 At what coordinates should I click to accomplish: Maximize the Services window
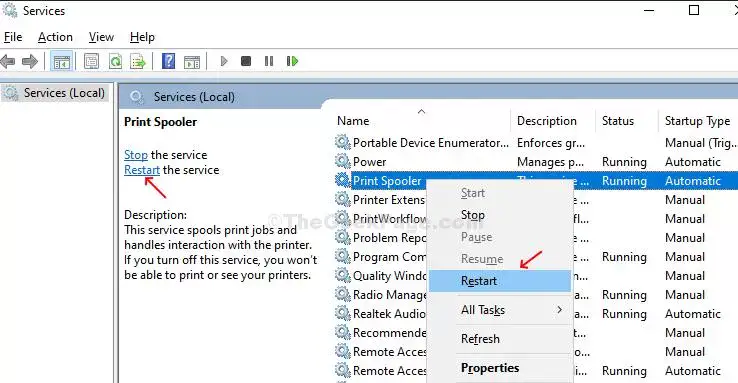694,10
